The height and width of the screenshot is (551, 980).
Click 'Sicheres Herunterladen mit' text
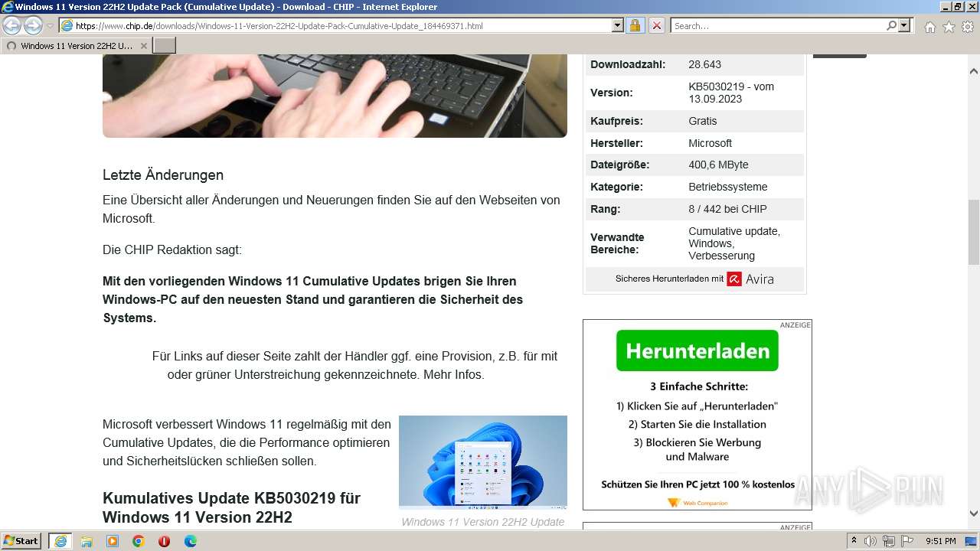669,279
